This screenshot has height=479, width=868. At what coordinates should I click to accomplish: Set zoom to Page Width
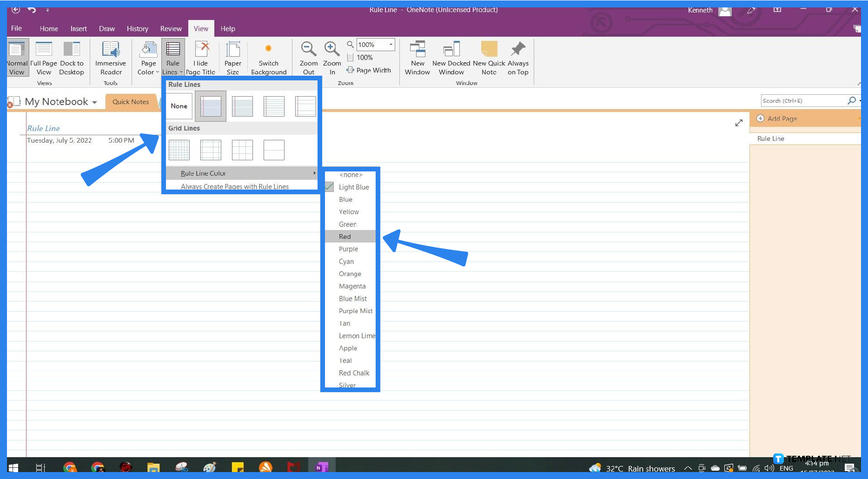(x=370, y=70)
